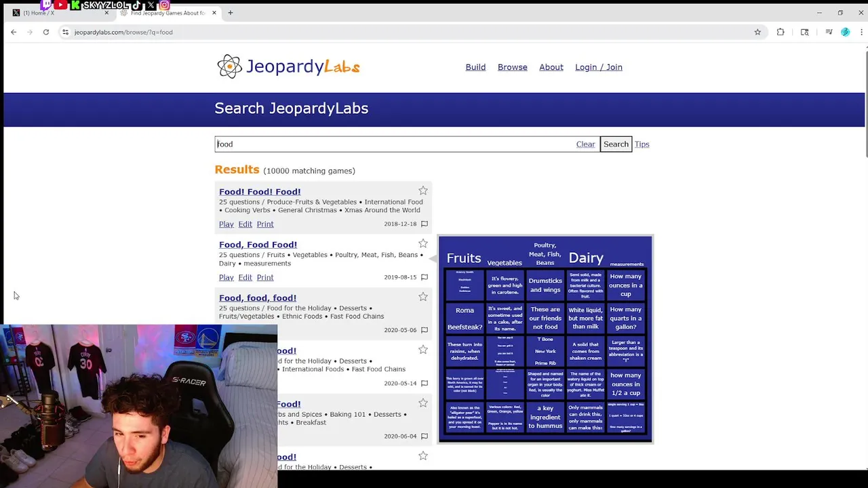Open the media controls icon in toolbar
The width and height of the screenshot is (868, 488).
pyautogui.click(x=829, y=32)
